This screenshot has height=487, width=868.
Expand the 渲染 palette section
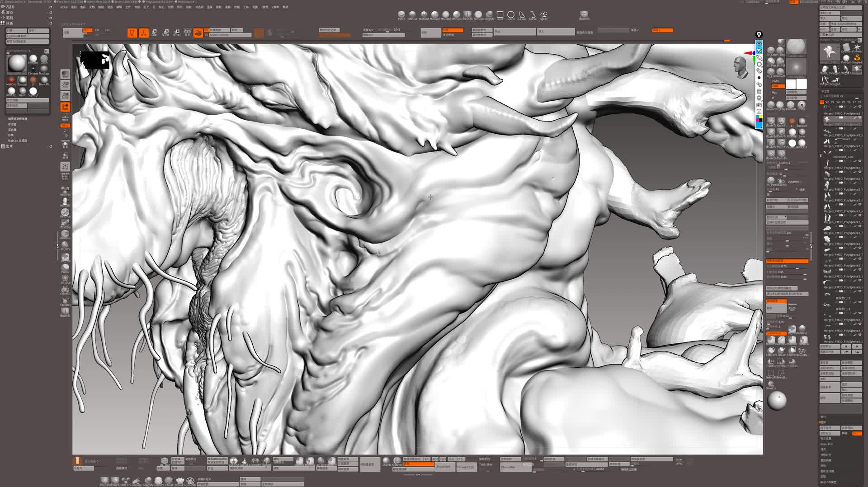[9, 12]
